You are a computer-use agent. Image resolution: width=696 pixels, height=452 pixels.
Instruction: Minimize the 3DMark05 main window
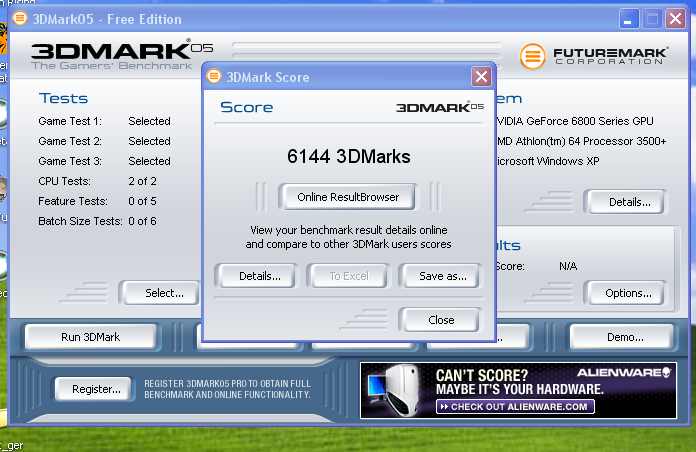click(x=628, y=19)
